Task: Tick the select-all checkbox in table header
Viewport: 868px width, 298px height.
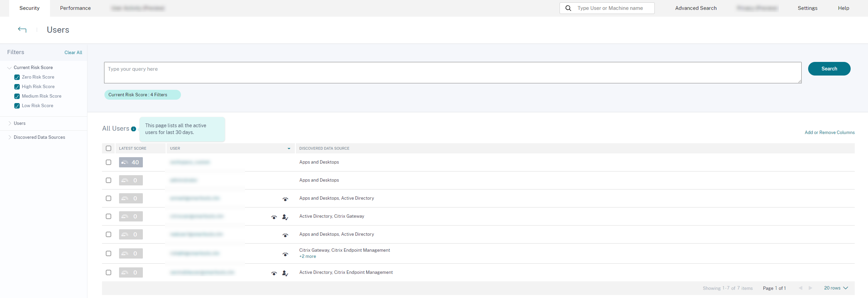Action: (x=108, y=148)
